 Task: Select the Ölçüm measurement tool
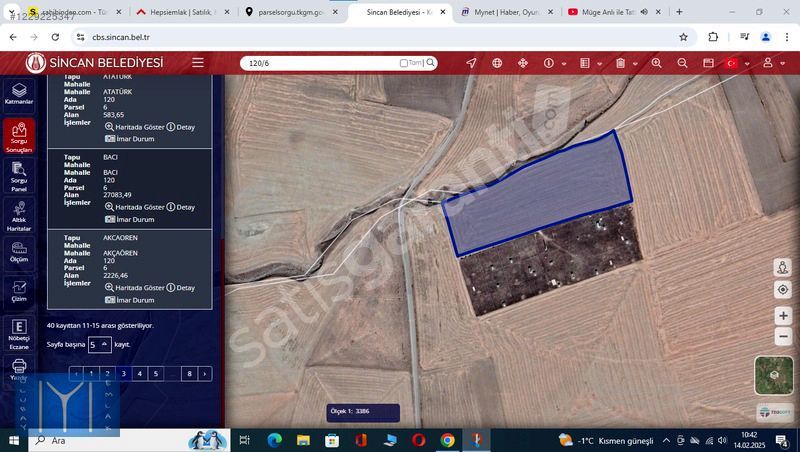[x=19, y=250]
